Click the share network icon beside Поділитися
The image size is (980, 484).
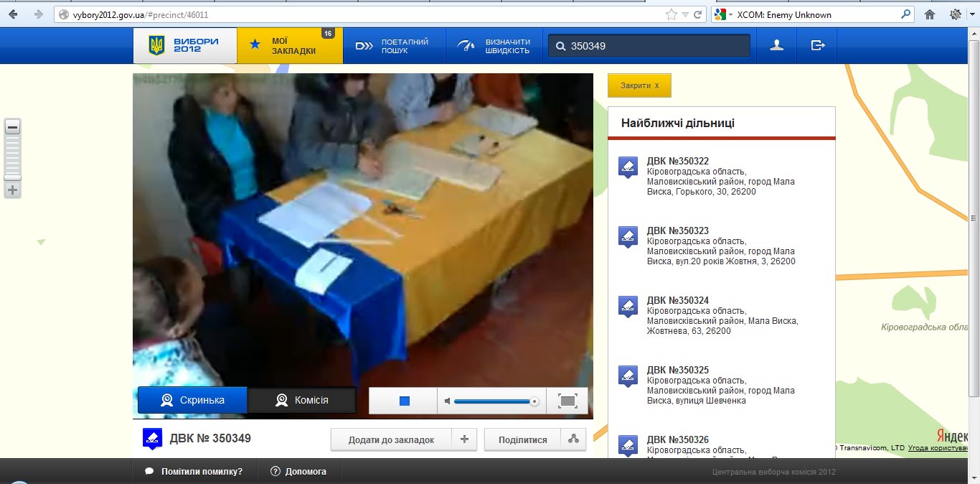tap(573, 439)
